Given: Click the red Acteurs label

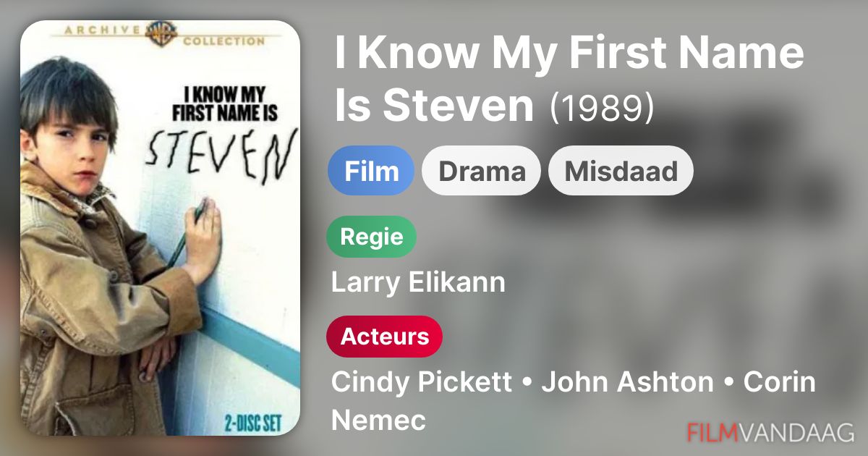Looking at the screenshot, I should click(x=384, y=337).
